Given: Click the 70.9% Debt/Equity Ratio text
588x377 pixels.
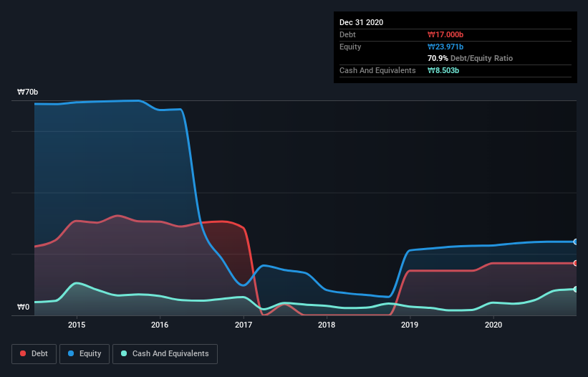Looking at the screenshot, I should 471,59.
